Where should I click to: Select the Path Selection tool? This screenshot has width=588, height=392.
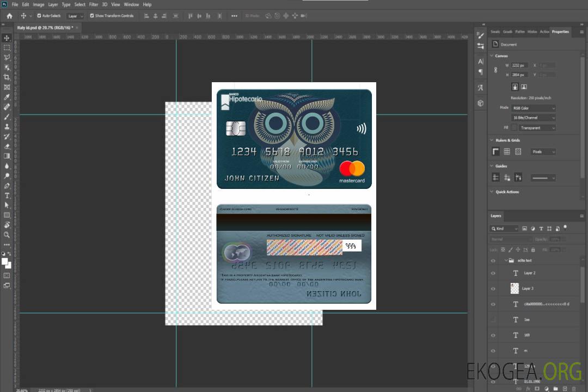point(7,205)
